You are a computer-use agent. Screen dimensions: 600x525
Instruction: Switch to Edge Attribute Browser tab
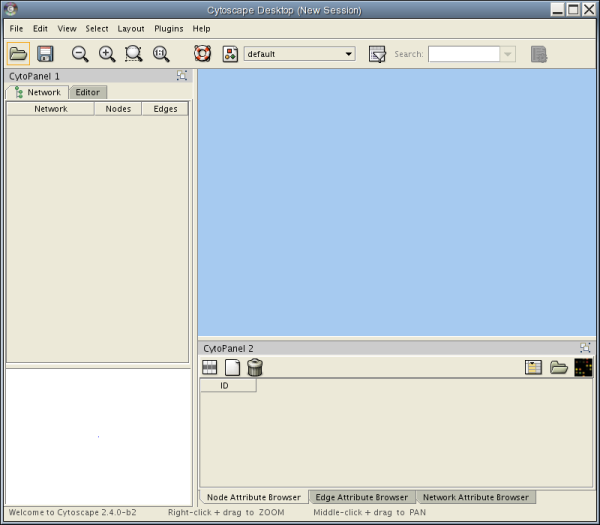pyautogui.click(x=361, y=497)
